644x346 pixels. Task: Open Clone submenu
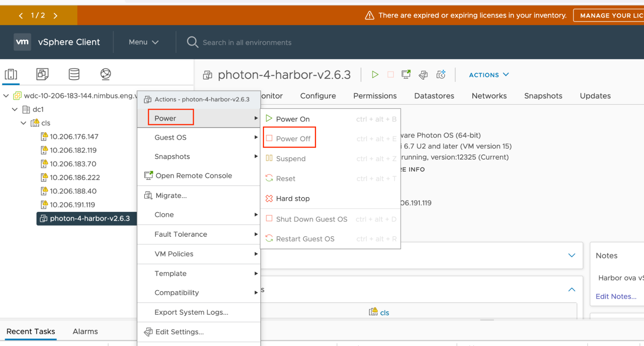tap(199, 214)
